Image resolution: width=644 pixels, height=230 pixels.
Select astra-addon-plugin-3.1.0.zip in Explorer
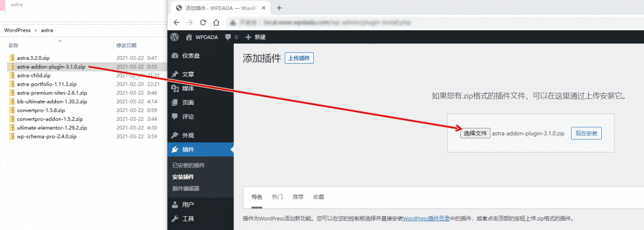coord(51,67)
